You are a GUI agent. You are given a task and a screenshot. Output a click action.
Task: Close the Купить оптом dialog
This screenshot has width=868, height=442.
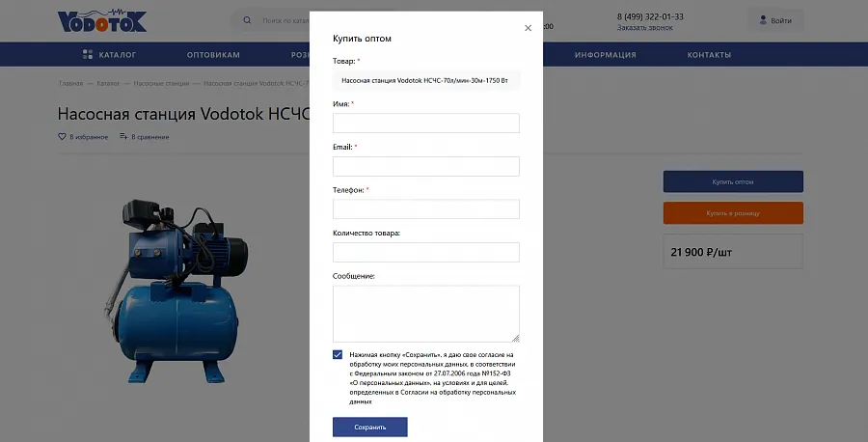[x=528, y=28]
